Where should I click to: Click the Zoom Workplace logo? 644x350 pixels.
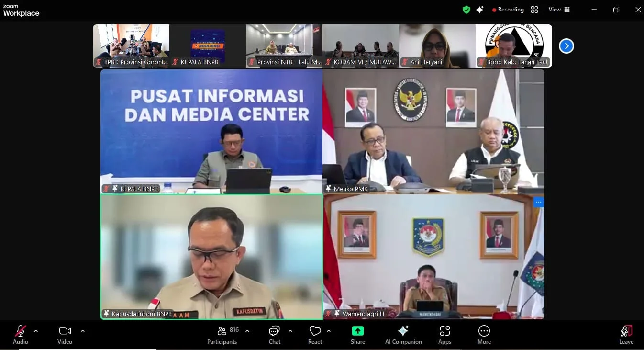(x=21, y=11)
